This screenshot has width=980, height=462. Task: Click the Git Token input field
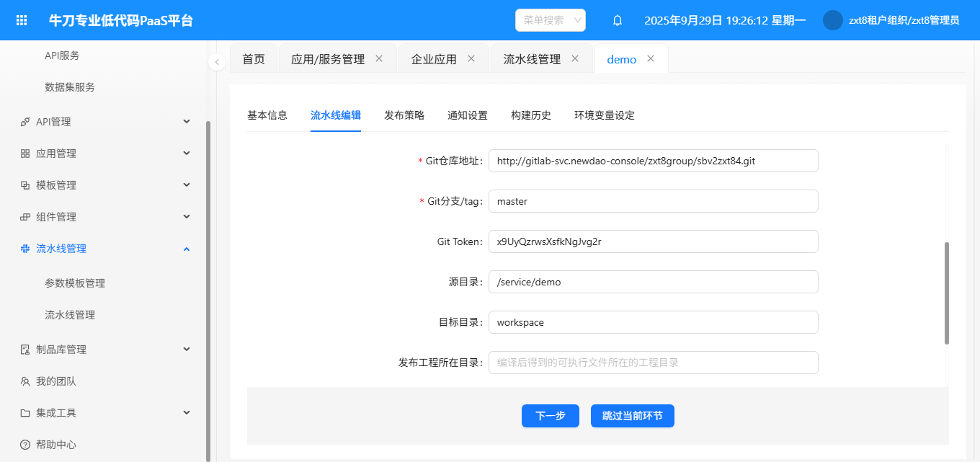click(653, 241)
